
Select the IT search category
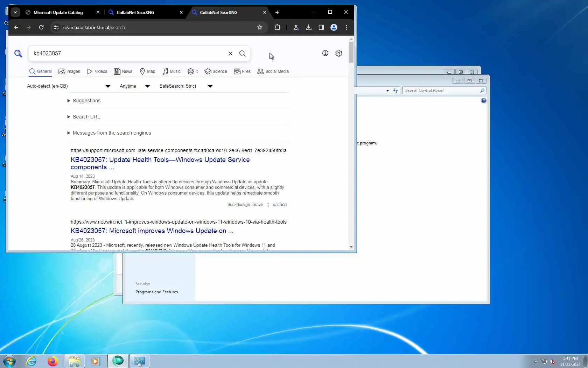click(192, 71)
